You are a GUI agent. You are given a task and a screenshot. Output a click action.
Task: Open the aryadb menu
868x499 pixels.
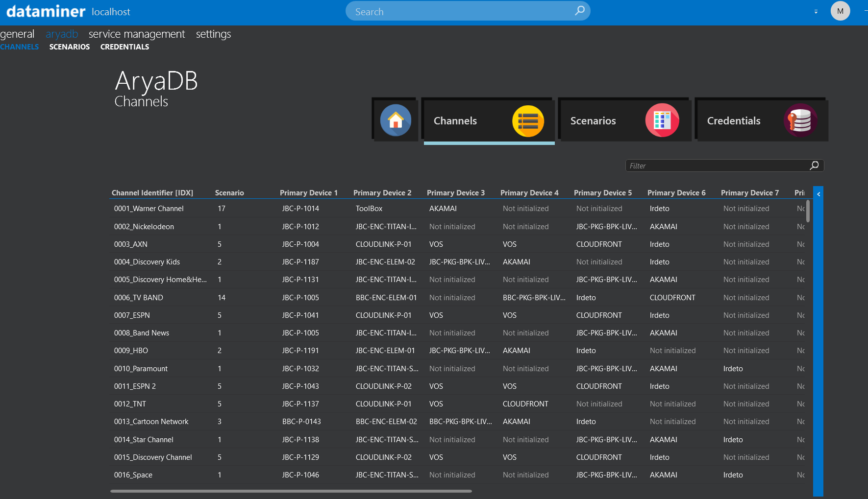pyautogui.click(x=62, y=34)
